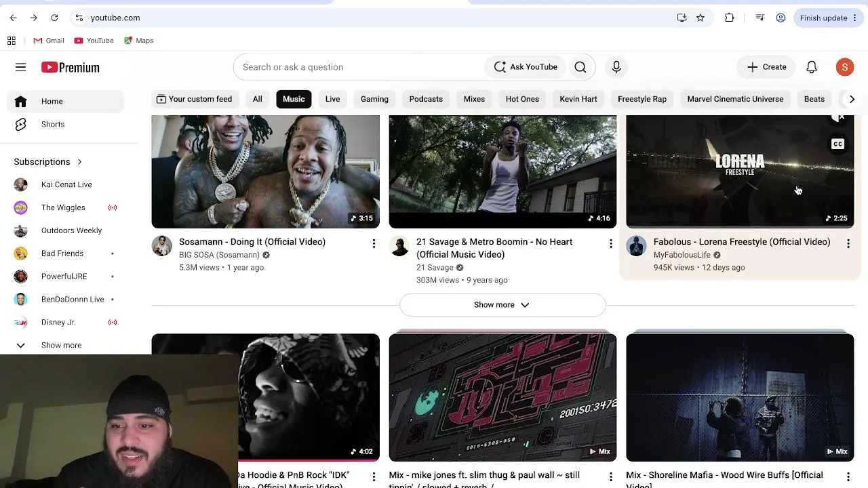
Task: Open the YouTube bookmark in bookmarks bar
Action: 94,41
